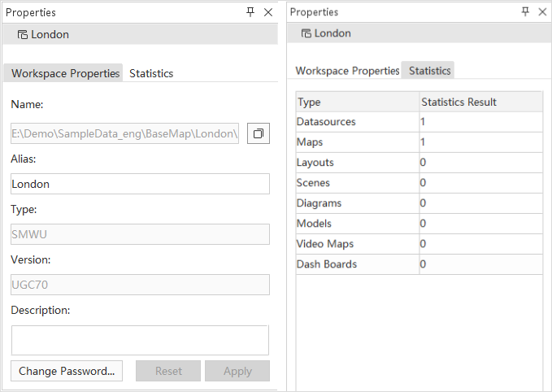This screenshot has width=552, height=392.
Task: Pin the left Properties panel
Action: tap(250, 12)
